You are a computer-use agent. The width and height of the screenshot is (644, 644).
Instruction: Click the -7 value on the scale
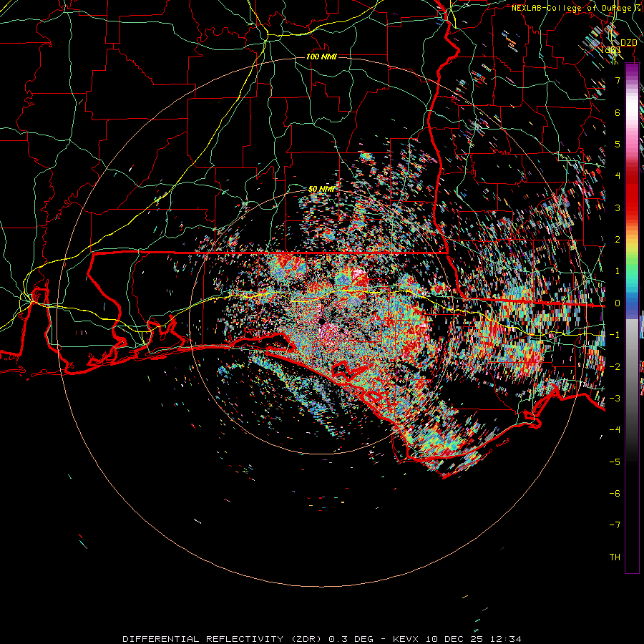pos(615,525)
